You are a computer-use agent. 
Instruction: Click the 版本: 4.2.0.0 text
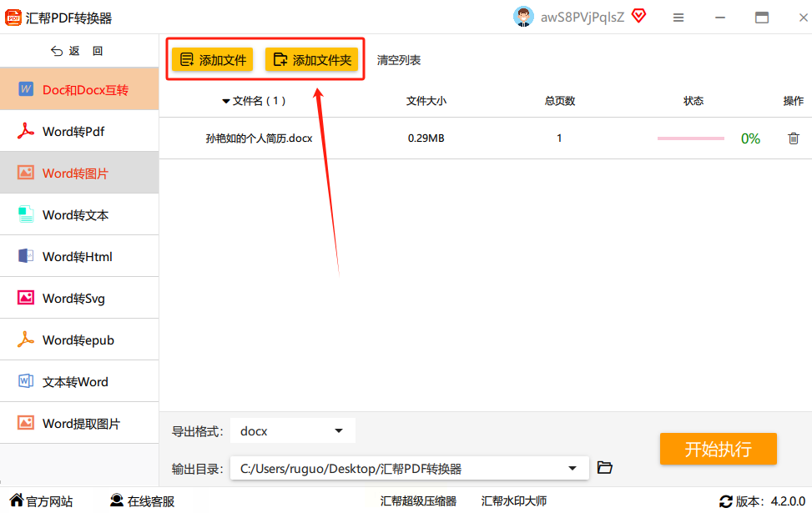(770, 501)
